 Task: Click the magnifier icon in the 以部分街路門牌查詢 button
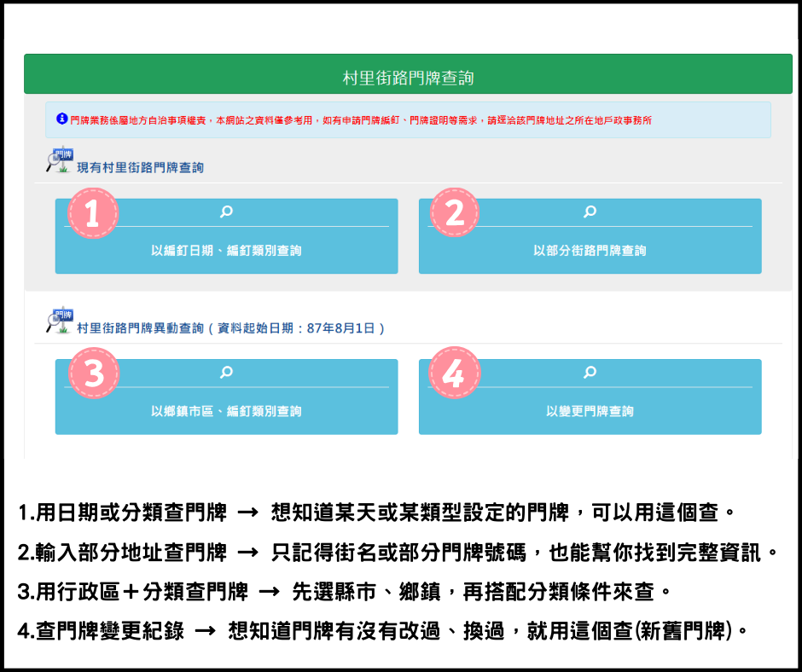pyautogui.click(x=590, y=212)
